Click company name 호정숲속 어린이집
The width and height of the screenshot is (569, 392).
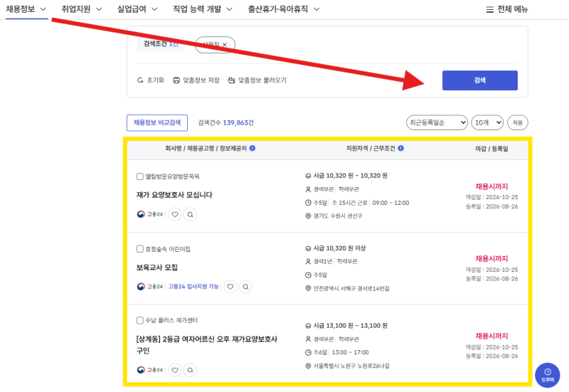point(168,249)
